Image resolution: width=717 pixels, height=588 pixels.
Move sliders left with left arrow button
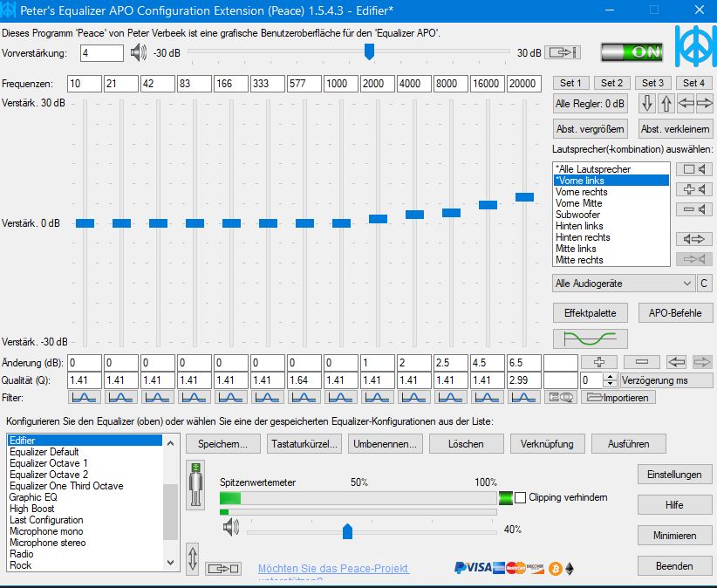pos(686,103)
